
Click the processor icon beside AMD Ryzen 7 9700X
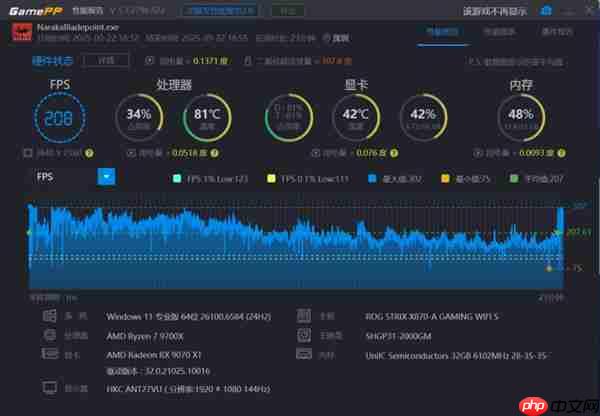click(x=49, y=335)
